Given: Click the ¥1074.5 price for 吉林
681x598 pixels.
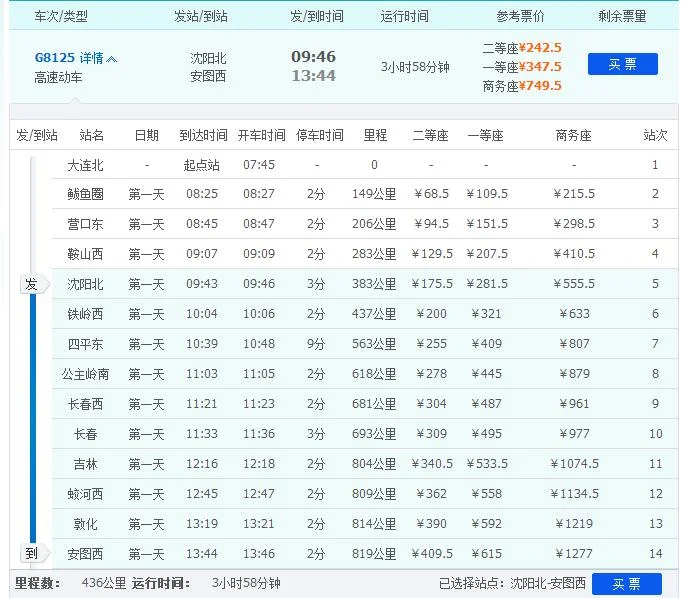Looking at the screenshot, I should pyautogui.click(x=574, y=464).
